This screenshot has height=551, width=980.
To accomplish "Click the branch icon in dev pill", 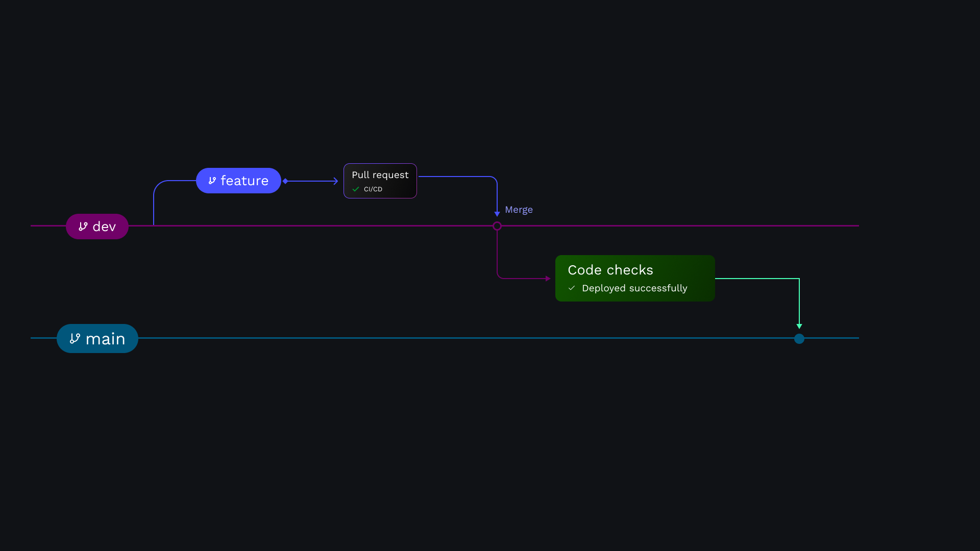I will click(x=83, y=227).
